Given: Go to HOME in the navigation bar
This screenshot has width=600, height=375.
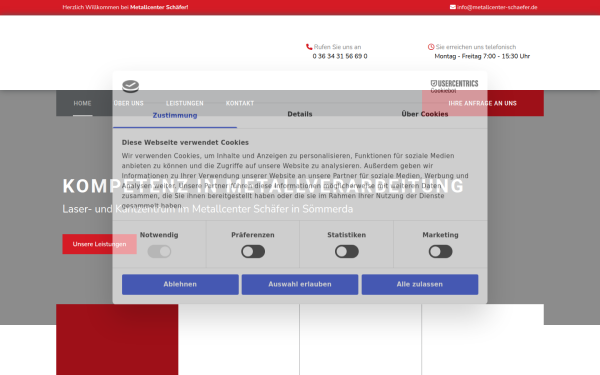Looking at the screenshot, I should click(82, 103).
